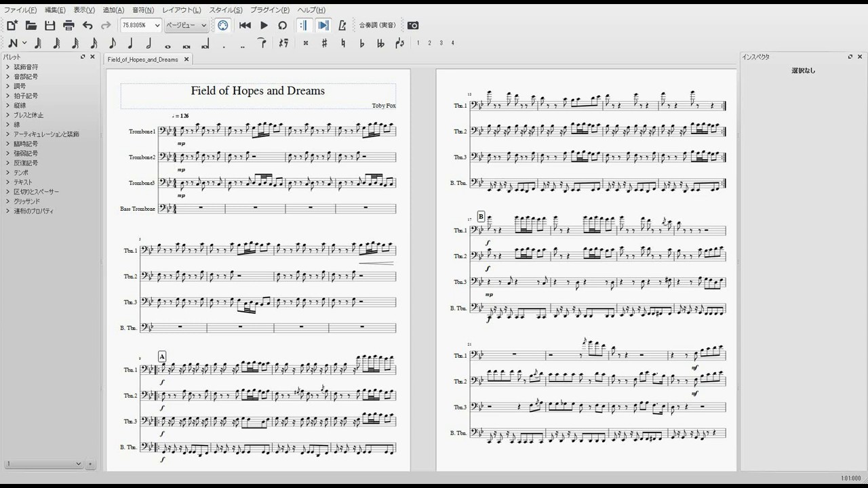868x488 pixels.
Task: Rewind playback to the start
Action: 245,26
